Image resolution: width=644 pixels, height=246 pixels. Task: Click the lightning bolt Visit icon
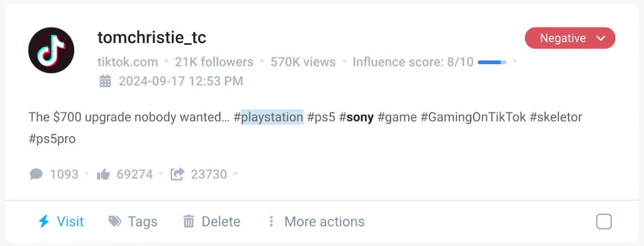pyautogui.click(x=43, y=222)
